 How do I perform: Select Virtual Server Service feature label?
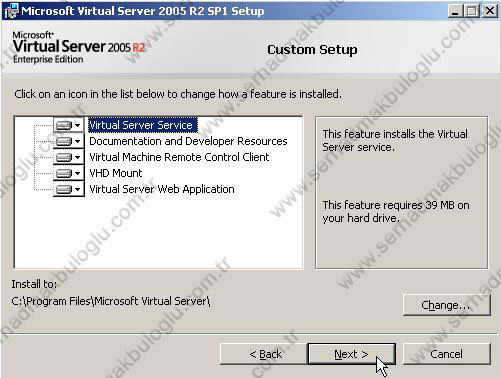pos(143,125)
